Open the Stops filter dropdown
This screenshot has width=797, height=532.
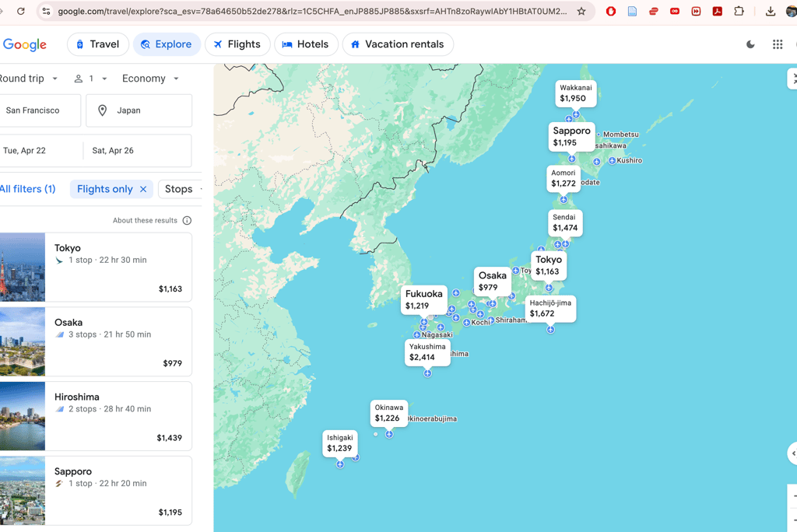tap(181, 189)
